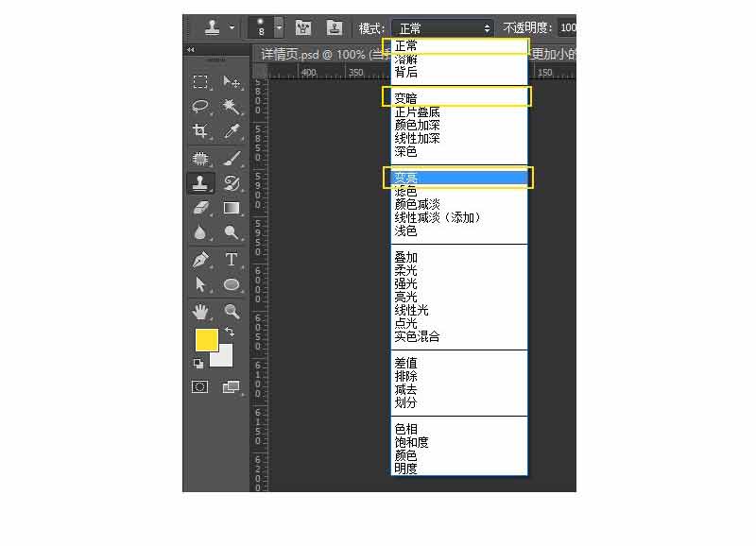Choose 深色 blend mode
756x546 pixels.
pyautogui.click(x=459, y=151)
